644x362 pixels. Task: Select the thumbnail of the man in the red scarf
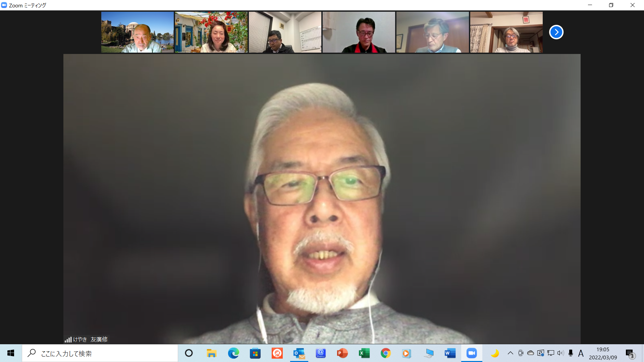click(x=359, y=32)
